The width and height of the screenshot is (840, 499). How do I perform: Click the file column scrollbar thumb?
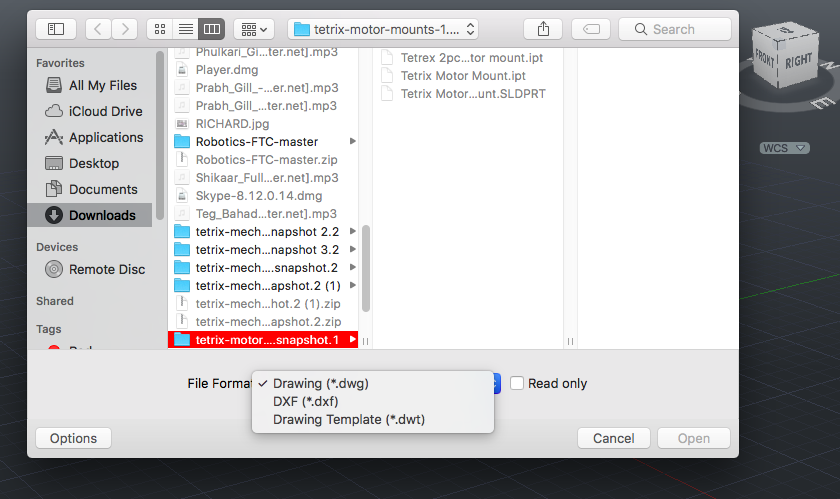[x=366, y=268]
